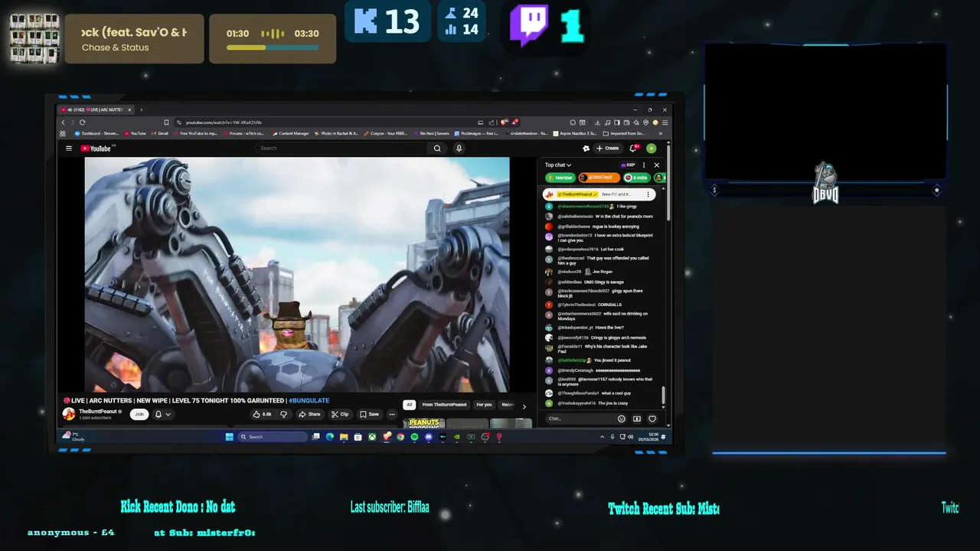Open File Explorer from the taskbar

(344, 437)
